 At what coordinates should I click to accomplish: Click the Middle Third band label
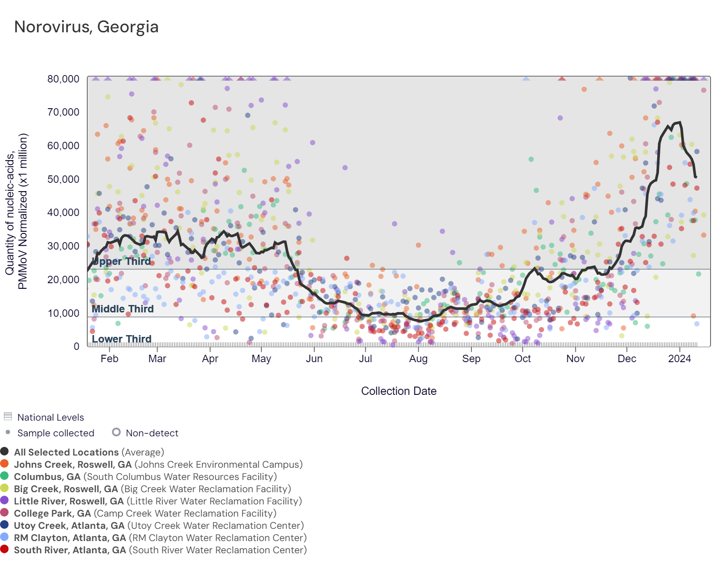[123, 309]
